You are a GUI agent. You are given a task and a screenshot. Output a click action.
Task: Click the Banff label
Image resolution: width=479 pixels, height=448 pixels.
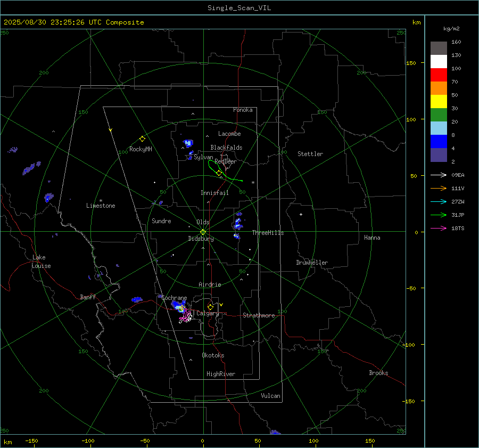coord(88,297)
